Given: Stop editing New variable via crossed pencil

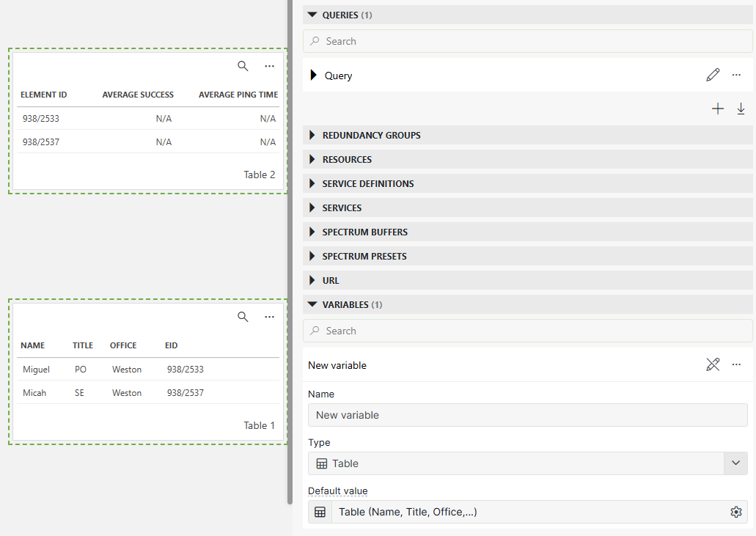Looking at the screenshot, I should (713, 364).
